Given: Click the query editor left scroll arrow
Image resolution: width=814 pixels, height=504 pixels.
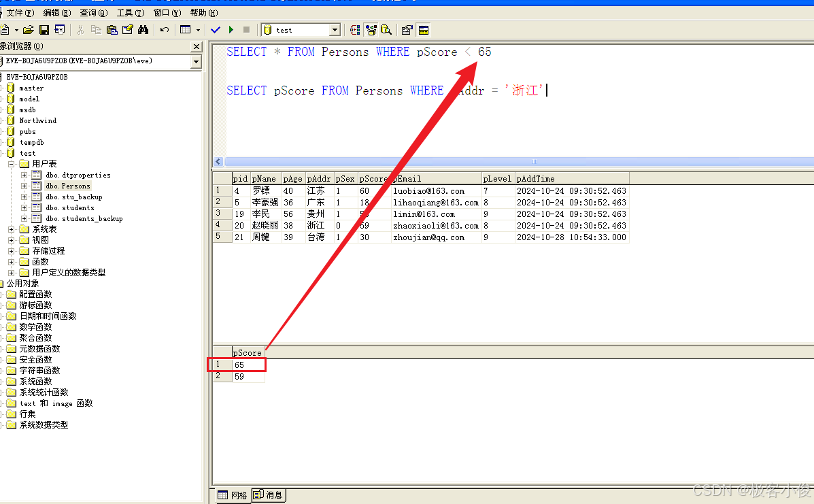Looking at the screenshot, I should 218,161.
